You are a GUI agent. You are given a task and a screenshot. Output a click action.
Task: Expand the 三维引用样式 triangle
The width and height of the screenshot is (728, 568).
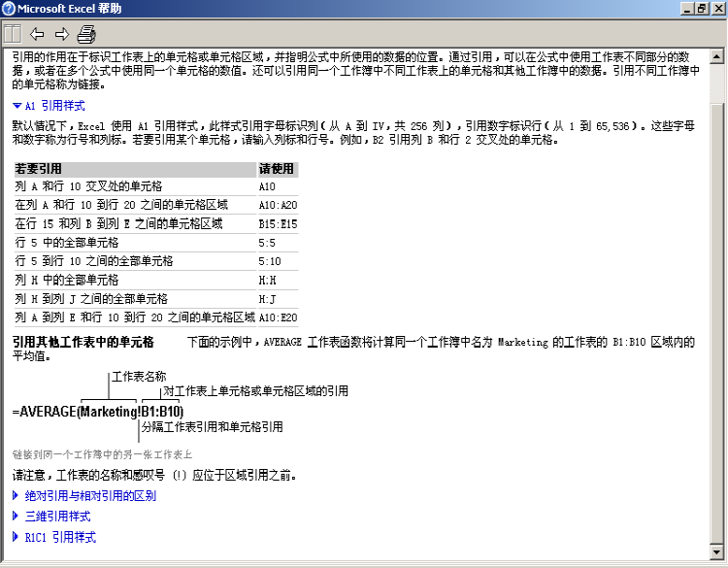coord(16,516)
